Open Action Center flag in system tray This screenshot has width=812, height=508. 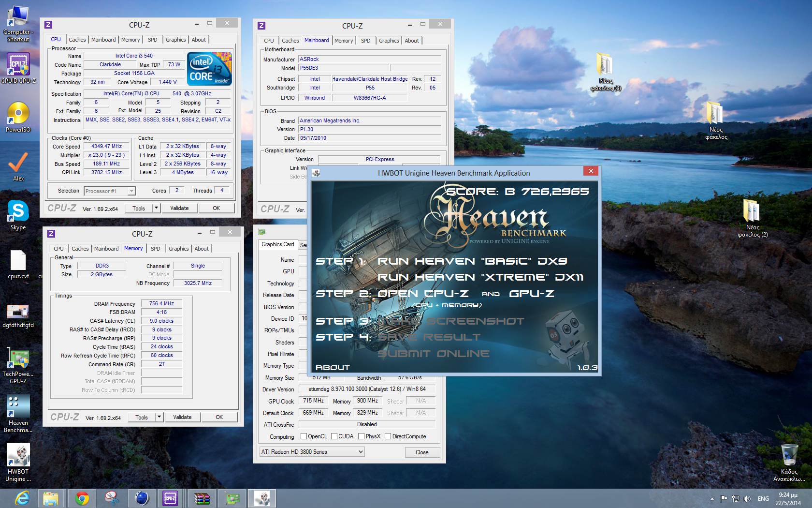pos(724,498)
